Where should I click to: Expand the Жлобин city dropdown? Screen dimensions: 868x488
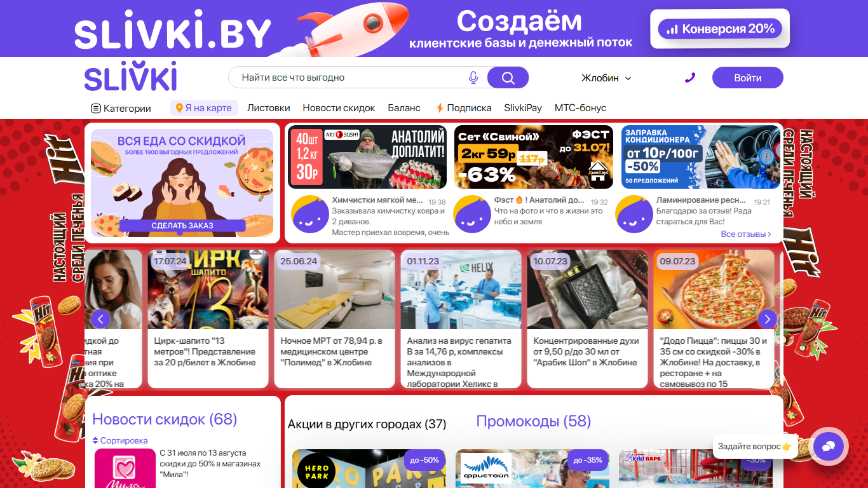(606, 78)
